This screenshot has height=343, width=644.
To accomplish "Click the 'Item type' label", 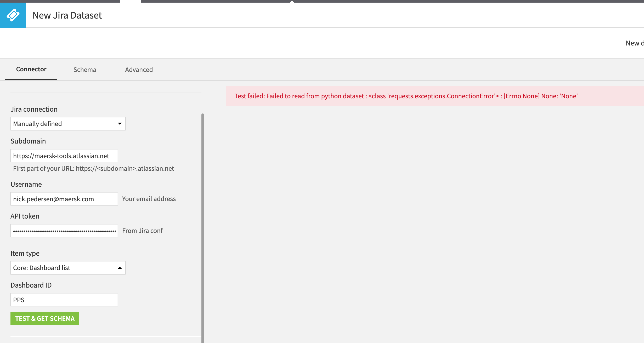I will click(25, 253).
